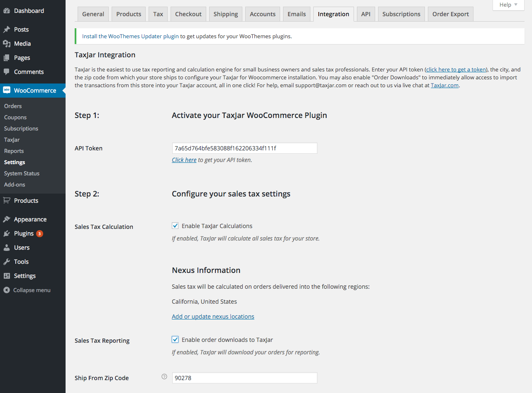This screenshot has width=532, height=393.
Task: Uncheck Enable TaxJar Calculations checkbox
Action: click(175, 226)
